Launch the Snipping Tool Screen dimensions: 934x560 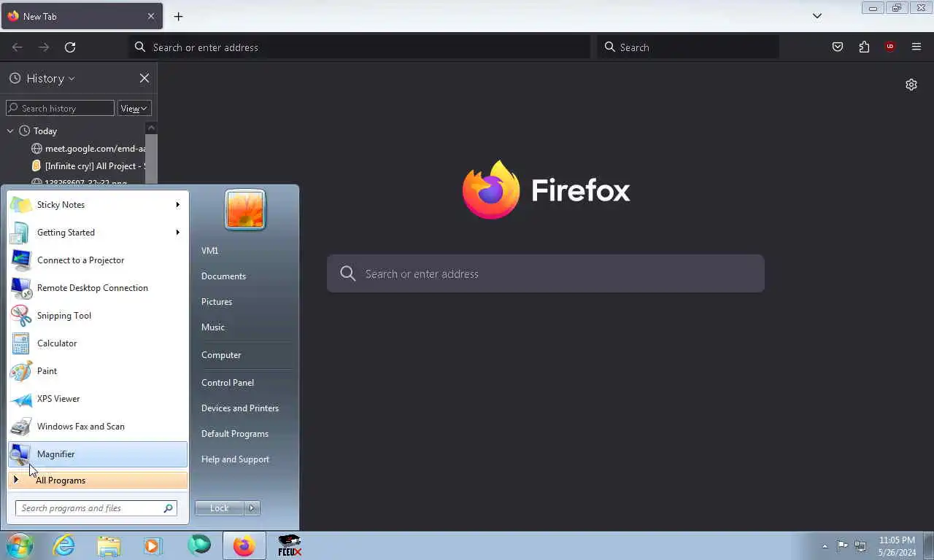click(97, 316)
